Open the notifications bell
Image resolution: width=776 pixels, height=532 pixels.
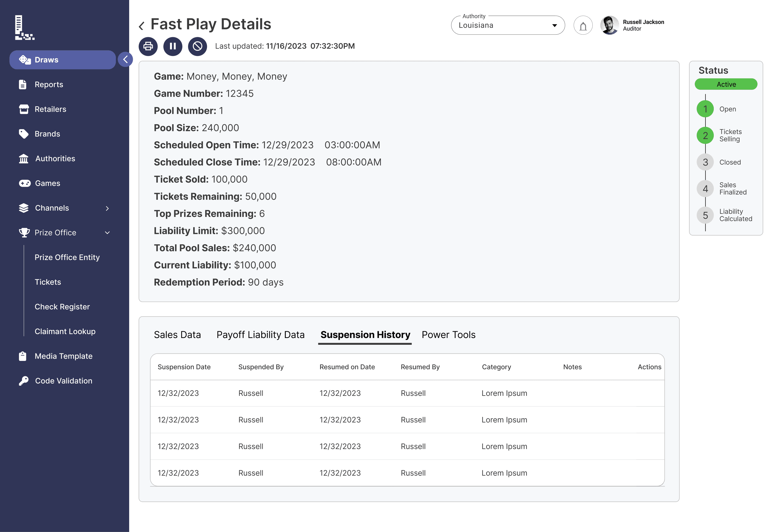[x=583, y=25]
